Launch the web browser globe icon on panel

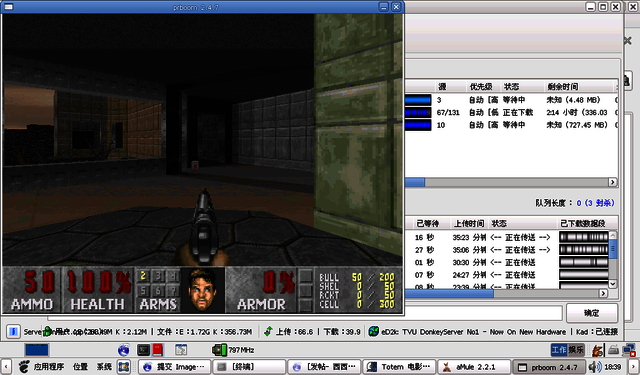pos(124,350)
